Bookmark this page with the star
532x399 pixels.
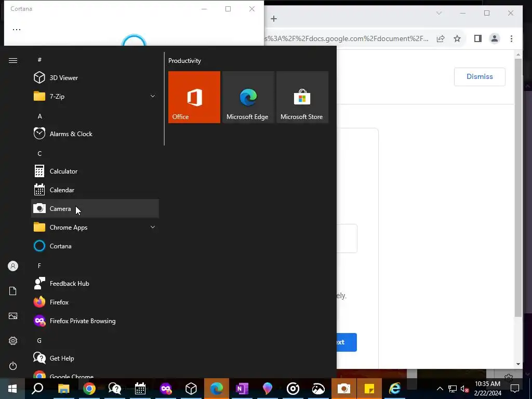point(457,38)
